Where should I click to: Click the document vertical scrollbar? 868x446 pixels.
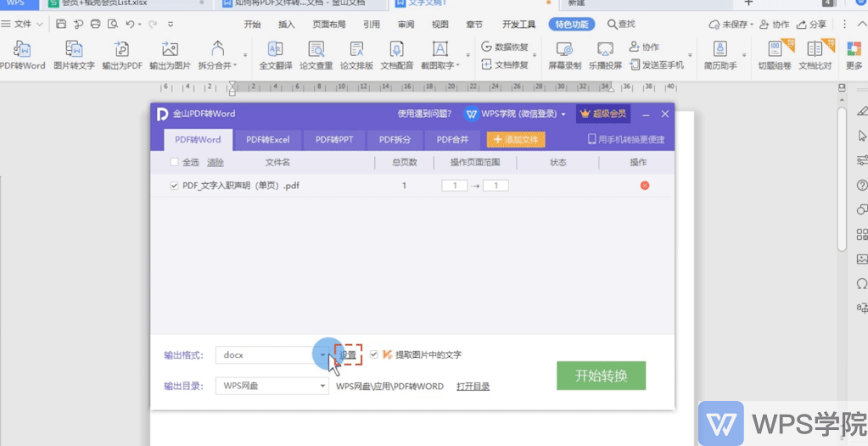pyautogui.click(x=842, y=180)
